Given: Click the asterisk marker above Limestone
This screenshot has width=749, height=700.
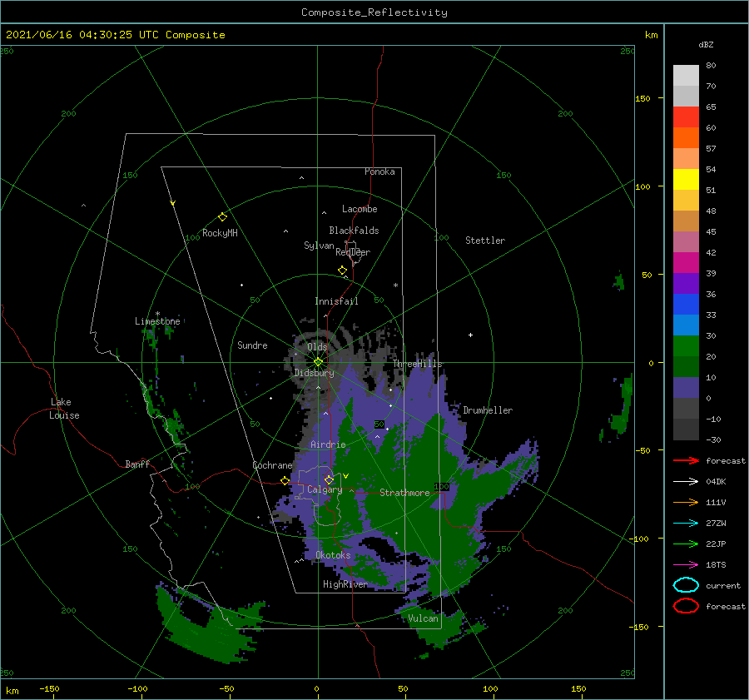Looking at the screenshot, I should pyautogui.click(x=157, y=314).
